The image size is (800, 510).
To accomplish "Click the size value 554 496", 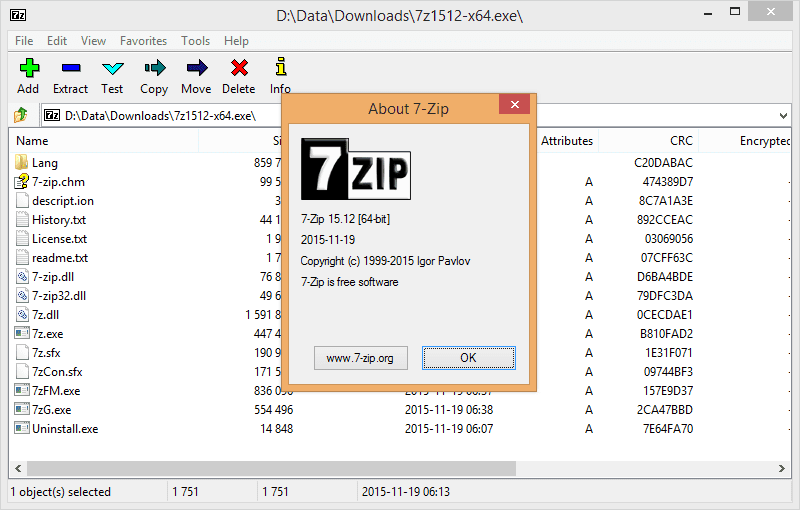I will [273, 410].
